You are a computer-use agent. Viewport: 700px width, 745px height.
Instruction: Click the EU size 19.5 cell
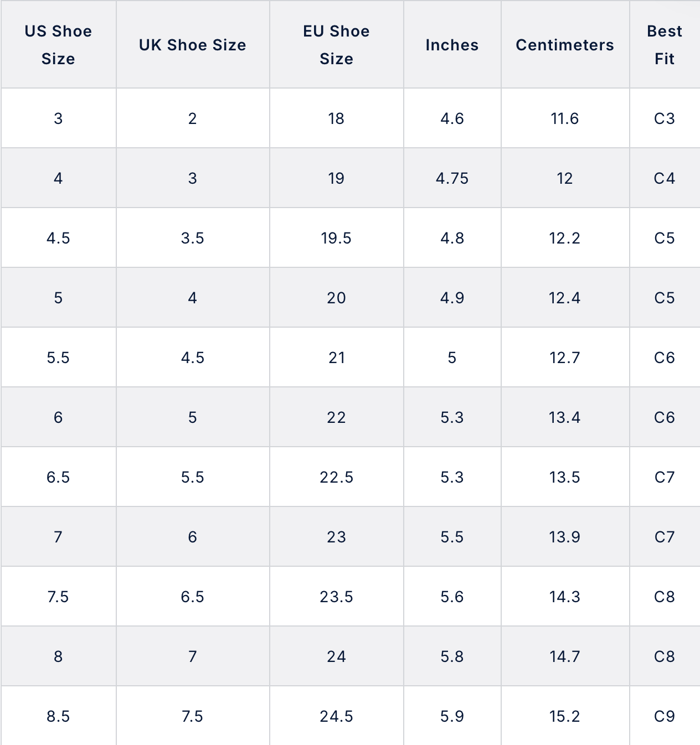coord(337,237)
